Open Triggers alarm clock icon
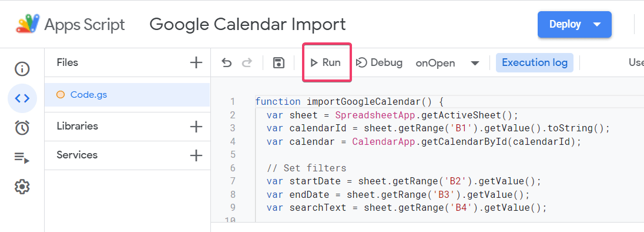 [22, 128]
